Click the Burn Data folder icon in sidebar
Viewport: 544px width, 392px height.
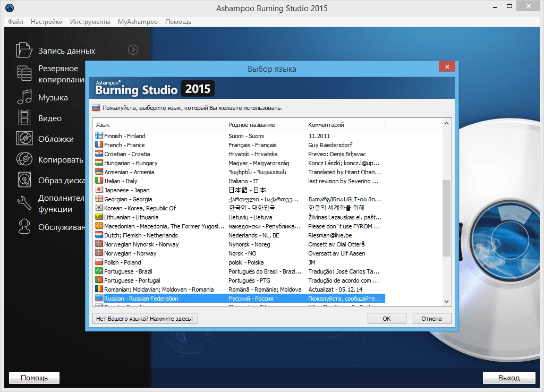24,50
